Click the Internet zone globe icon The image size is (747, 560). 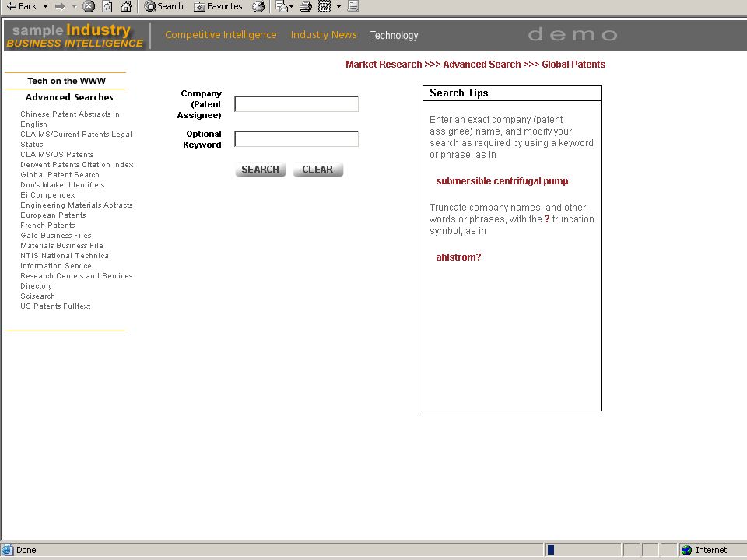(686, 550)
